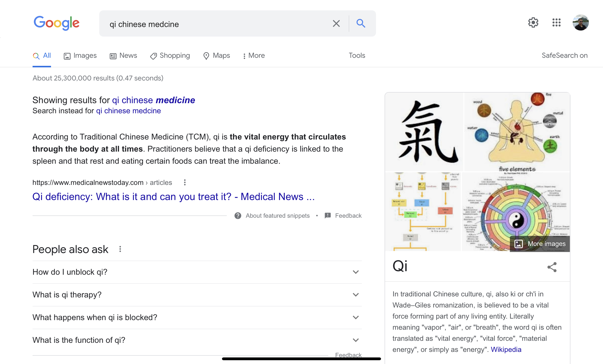
Task: Open Google settings gear icon
Action: [x=533, y=23]
